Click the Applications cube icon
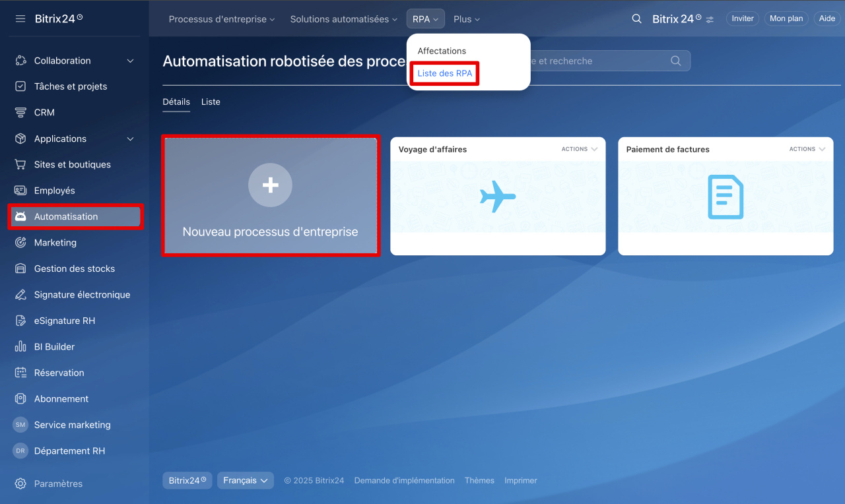Image resolution: width=845 pixels, height=504 pixels. click(20, 139)
